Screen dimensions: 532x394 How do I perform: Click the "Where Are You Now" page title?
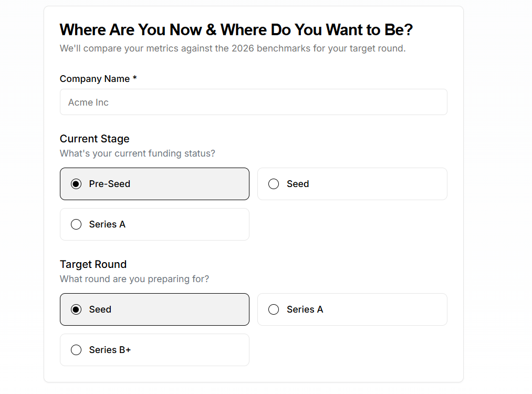pos(236,30)
